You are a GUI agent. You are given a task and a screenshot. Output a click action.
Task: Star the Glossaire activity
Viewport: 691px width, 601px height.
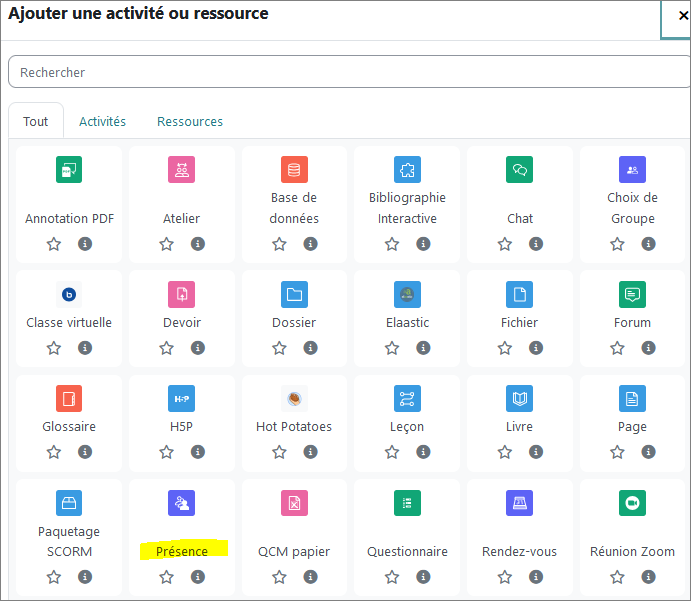[54, 452]
